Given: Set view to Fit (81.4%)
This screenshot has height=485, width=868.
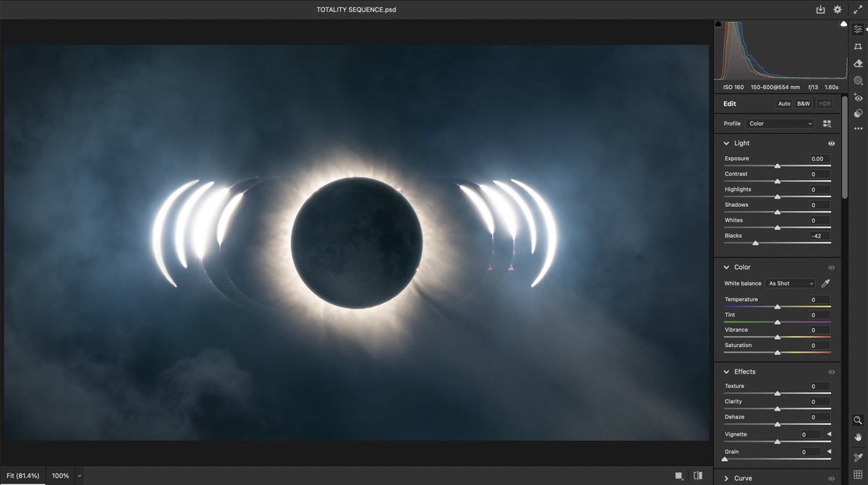Looking at the screenshot, I should point(23,476).
